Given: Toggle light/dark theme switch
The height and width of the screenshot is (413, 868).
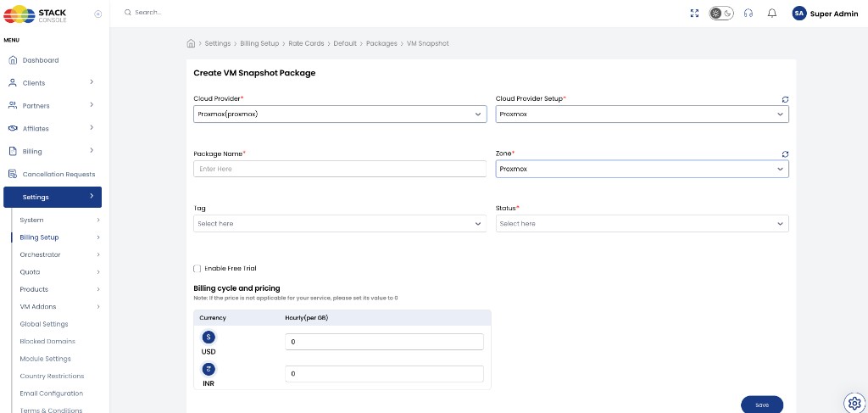Looking at the screenshot, I should pos(721,14).
